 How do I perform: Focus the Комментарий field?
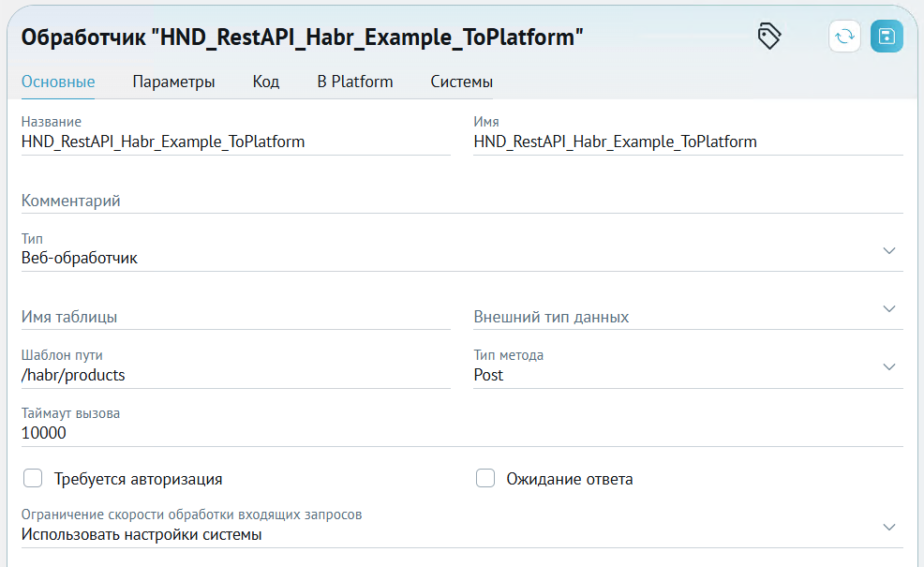point(462,201)
